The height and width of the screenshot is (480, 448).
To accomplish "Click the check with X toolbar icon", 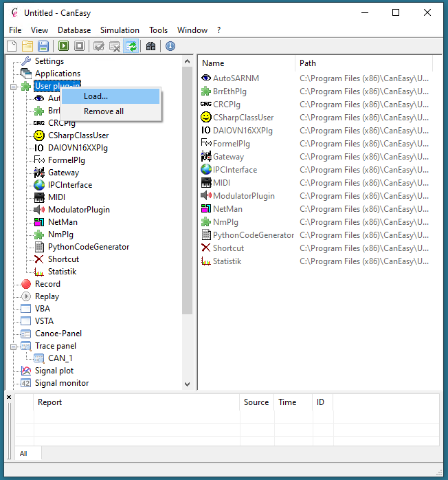I will tap(115, 46).
